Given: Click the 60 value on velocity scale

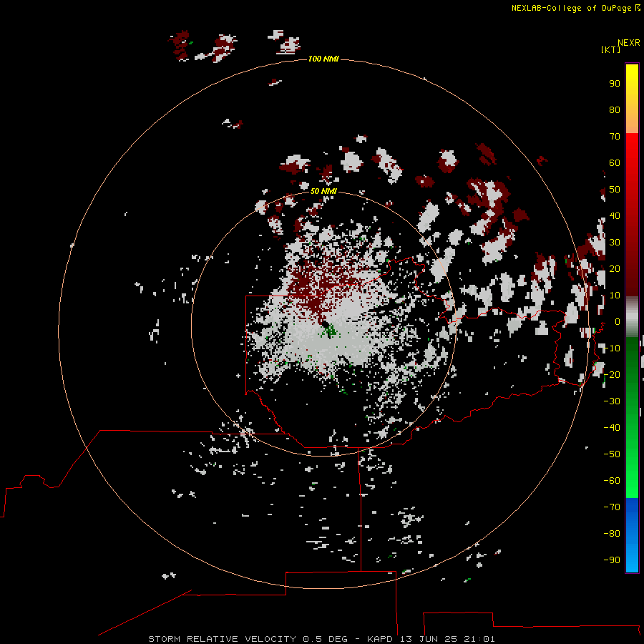Looking at the screenshot, I should tap(615, 162).
